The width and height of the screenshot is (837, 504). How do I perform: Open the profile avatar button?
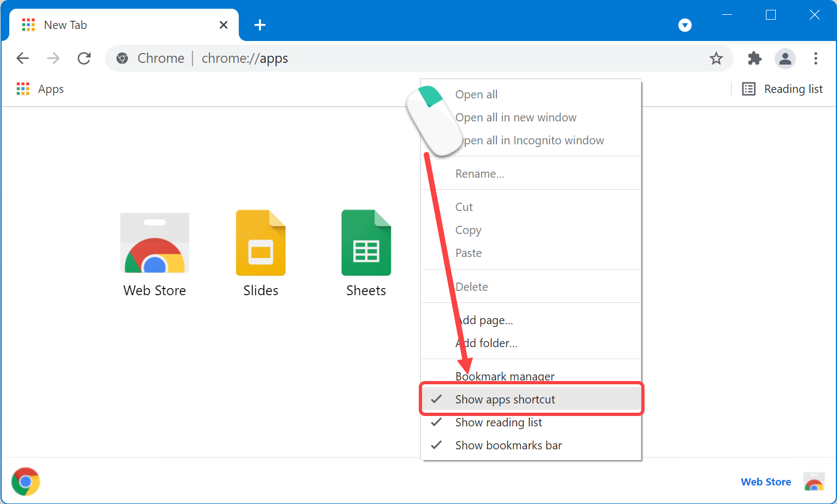coord(785,58)
